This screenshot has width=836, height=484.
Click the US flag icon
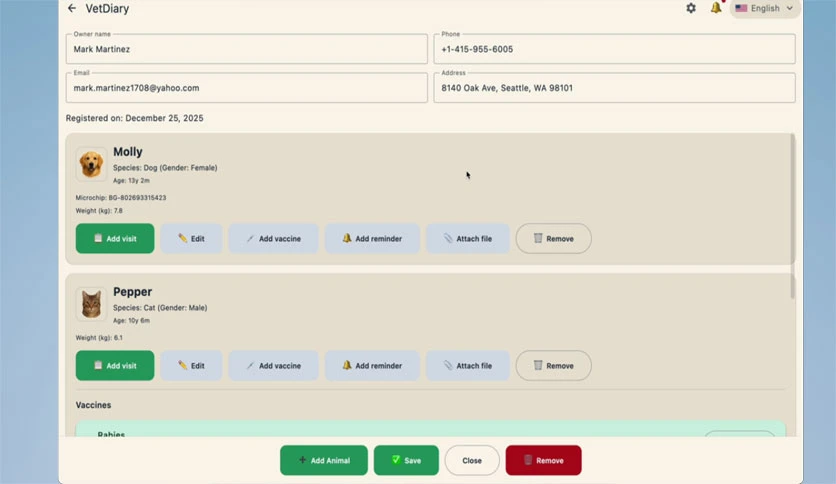741,9
